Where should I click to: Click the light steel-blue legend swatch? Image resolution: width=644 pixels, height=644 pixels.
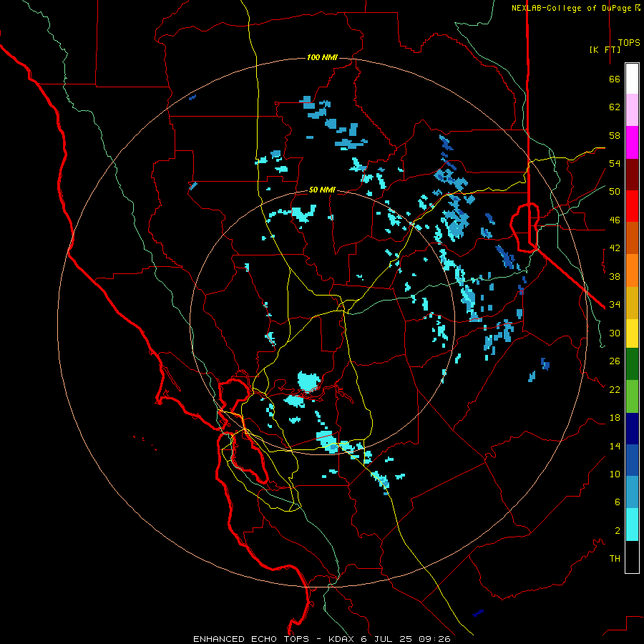point(632,492)
